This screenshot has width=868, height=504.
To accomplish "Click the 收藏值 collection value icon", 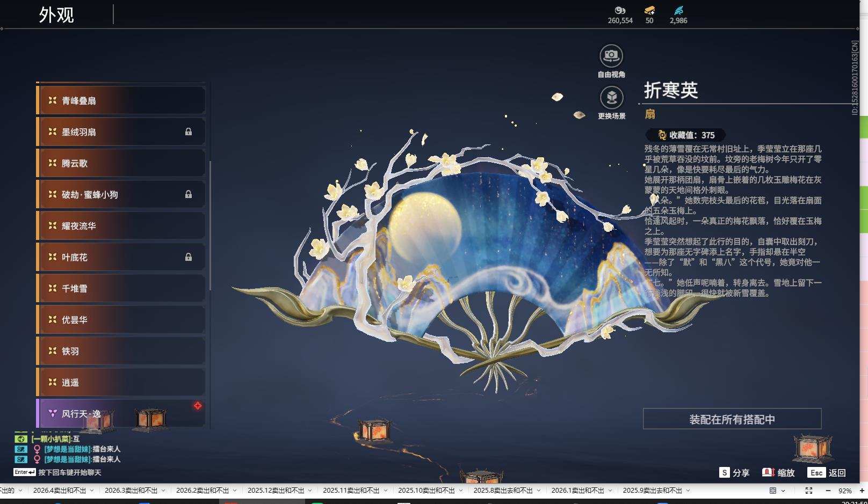I will pos(662,135).
